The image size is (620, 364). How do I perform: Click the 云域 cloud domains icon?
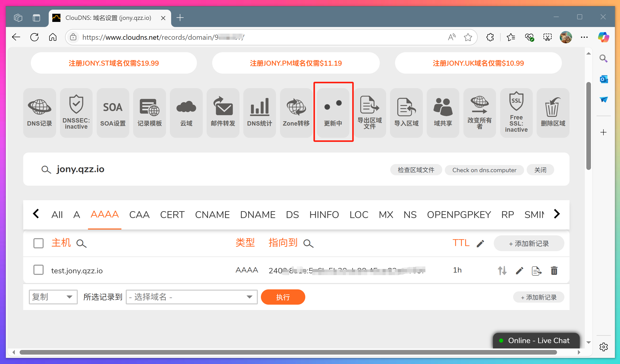click(186, 112)
